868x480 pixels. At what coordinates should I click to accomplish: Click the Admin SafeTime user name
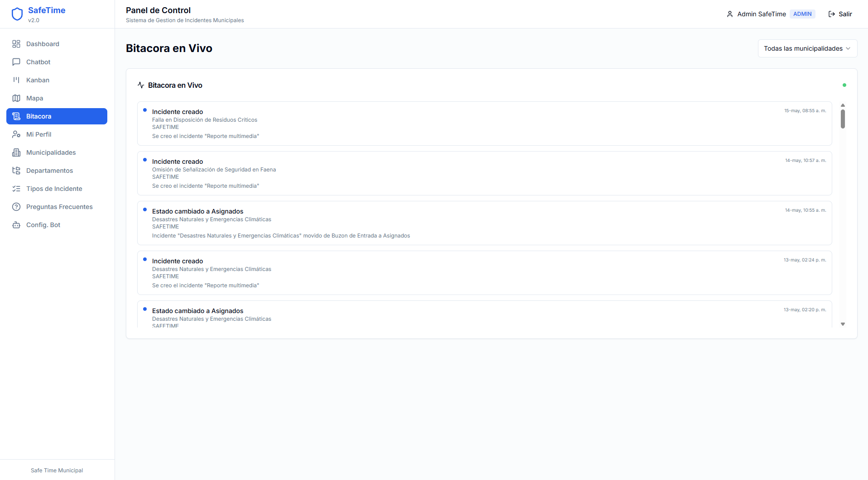pyautogui.click(x=762, y=14)
